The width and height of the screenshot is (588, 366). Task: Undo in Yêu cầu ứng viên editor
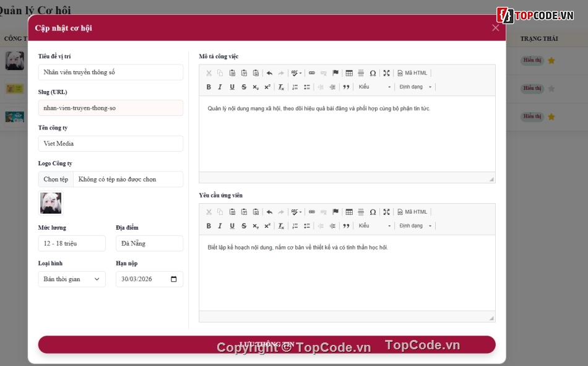pyautogui.click(x=269, y=212)
